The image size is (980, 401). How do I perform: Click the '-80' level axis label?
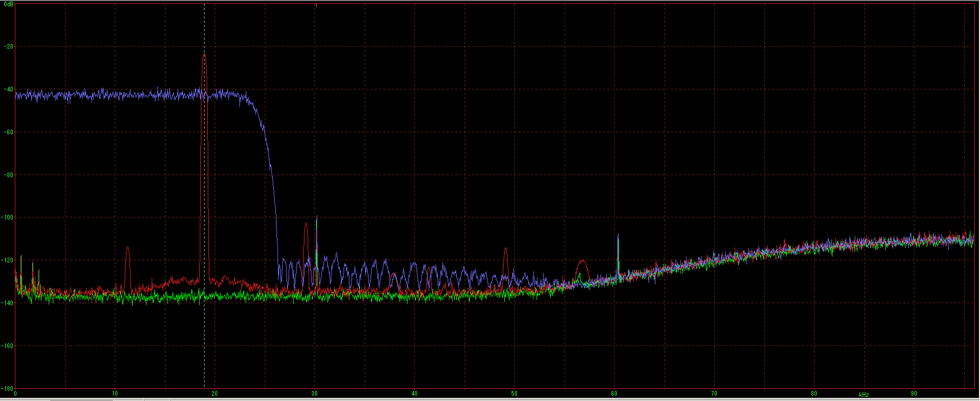click(x=8, y=175)
